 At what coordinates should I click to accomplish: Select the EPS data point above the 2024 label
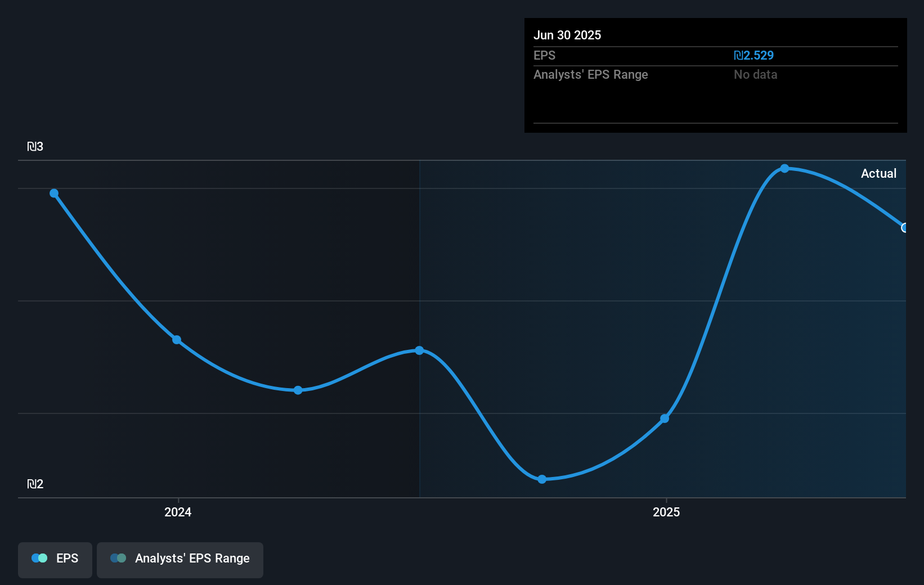click(177, 340)
